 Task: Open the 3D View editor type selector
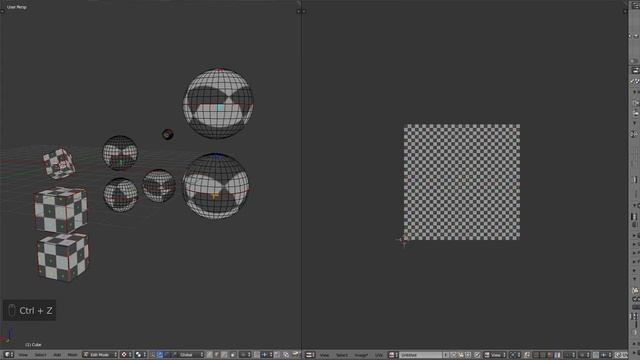[x=9, y=355]
